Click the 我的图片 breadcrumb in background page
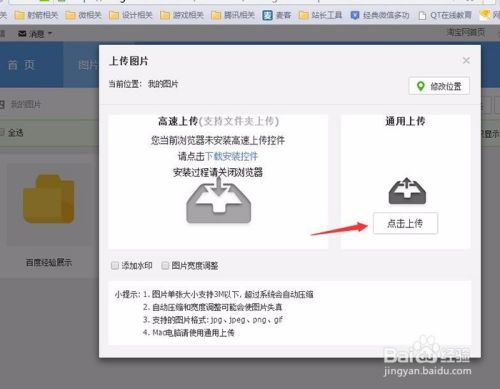This screenshot has height=389, width=500. point(25,104)
